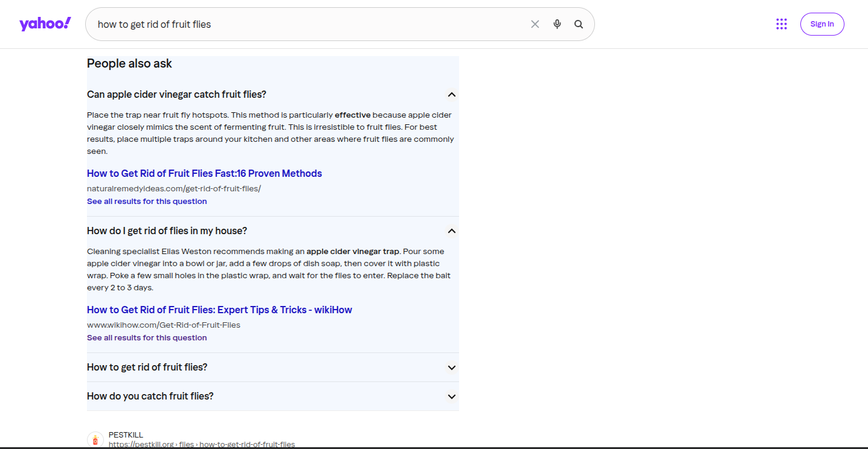Click the PESTKILL site name
This screenshot has width=868, height=449.
tap(126, 435)
